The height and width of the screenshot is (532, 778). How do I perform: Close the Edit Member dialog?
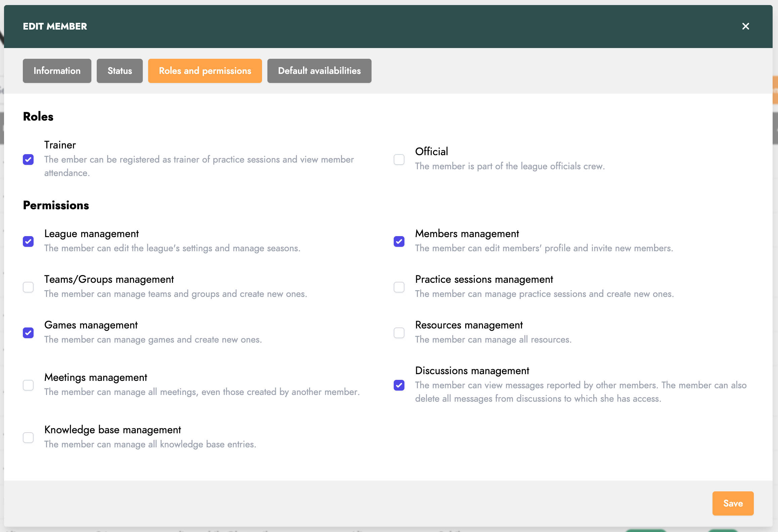[x=745, y=26]
